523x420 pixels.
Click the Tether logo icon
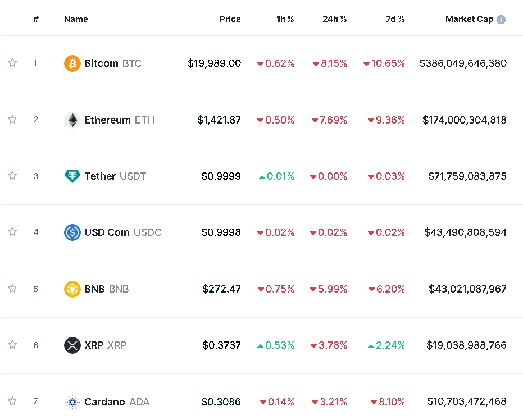[x=72, y=176]
